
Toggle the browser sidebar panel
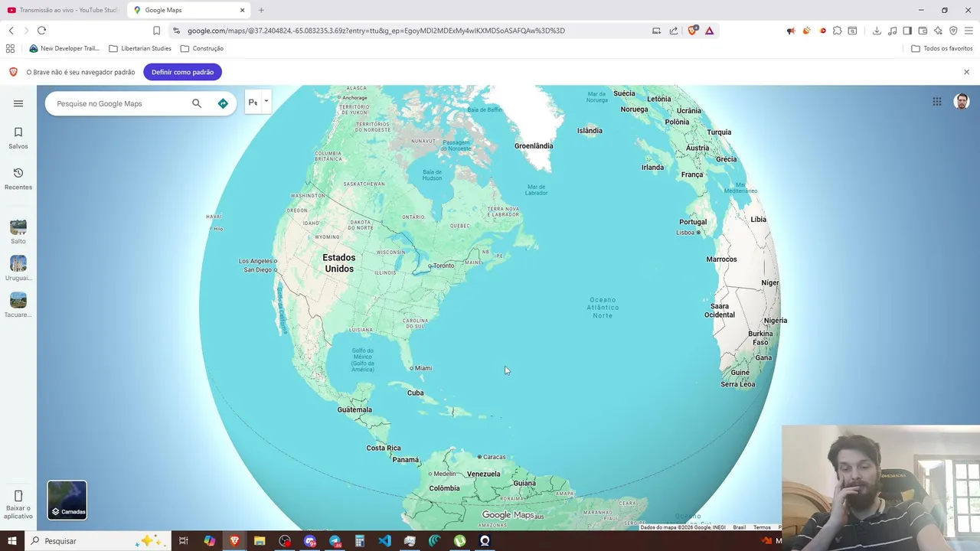pos(907,31)
